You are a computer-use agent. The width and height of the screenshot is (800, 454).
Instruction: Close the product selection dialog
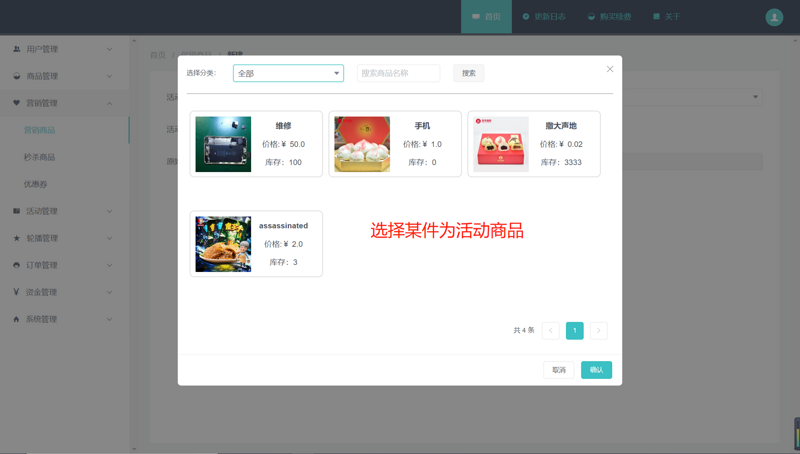610,69
